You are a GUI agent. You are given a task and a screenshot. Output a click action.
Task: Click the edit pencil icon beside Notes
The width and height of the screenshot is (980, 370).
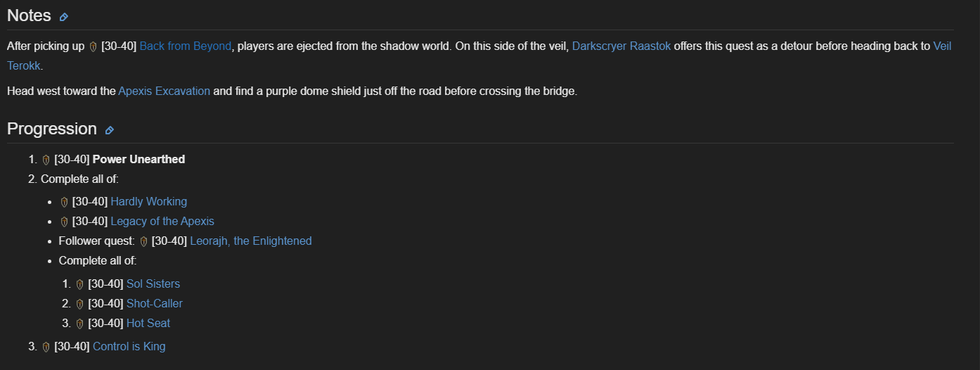(64, 17)
